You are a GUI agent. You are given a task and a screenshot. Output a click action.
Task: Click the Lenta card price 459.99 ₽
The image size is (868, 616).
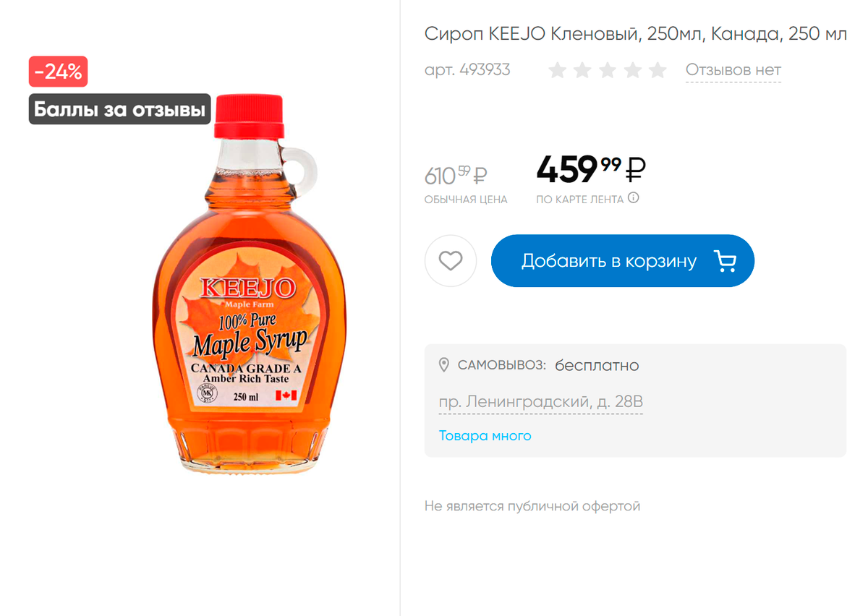point(590,170)
